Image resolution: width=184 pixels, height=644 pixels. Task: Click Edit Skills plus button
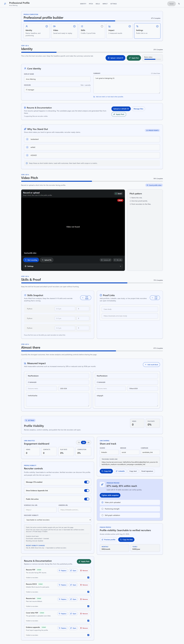click(86, 297)
